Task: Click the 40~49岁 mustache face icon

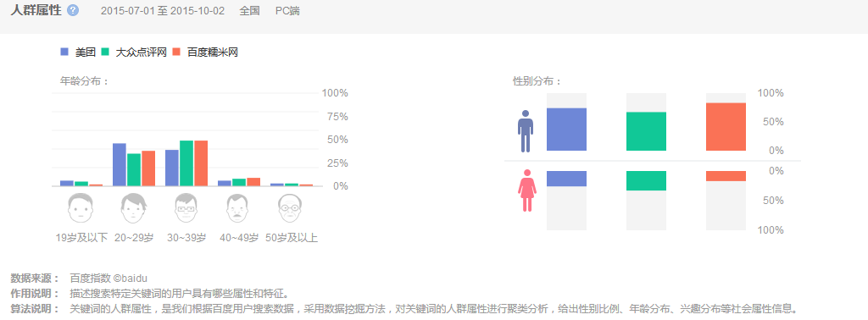Action: (x=238, y=208)
